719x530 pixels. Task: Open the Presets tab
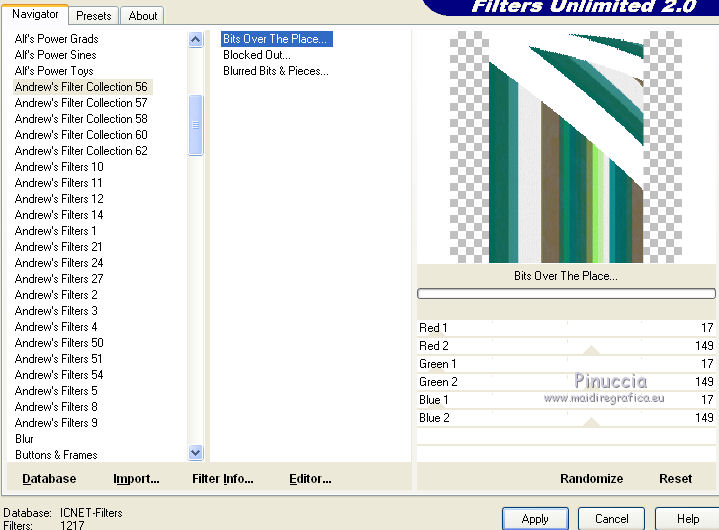(x=94, y=16)
